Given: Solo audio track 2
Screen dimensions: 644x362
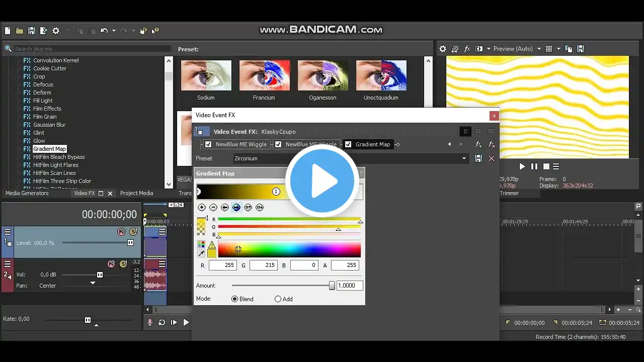Looking at the screenshot, I should coord(123,264).
